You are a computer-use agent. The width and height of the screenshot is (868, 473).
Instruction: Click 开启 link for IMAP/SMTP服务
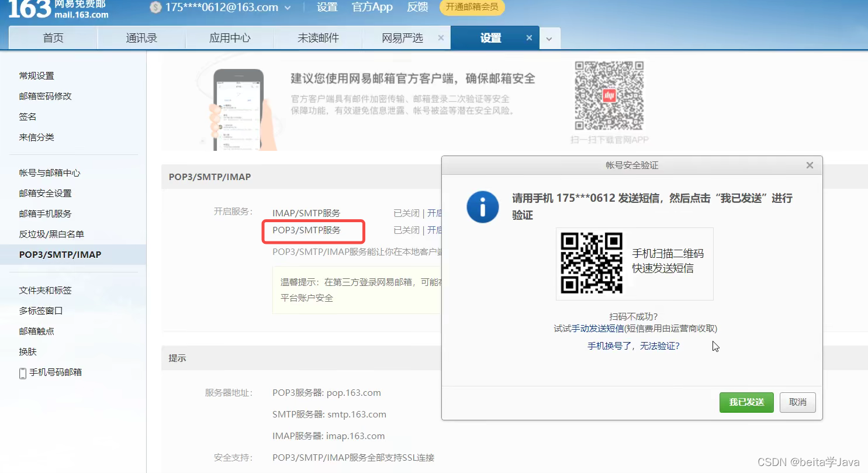coord(434,213)
